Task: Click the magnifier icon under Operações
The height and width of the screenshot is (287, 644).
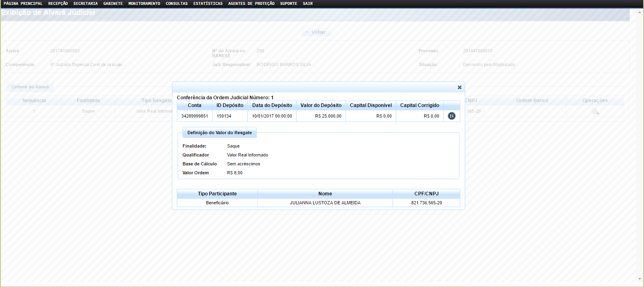Action: (x=595, y=111)
